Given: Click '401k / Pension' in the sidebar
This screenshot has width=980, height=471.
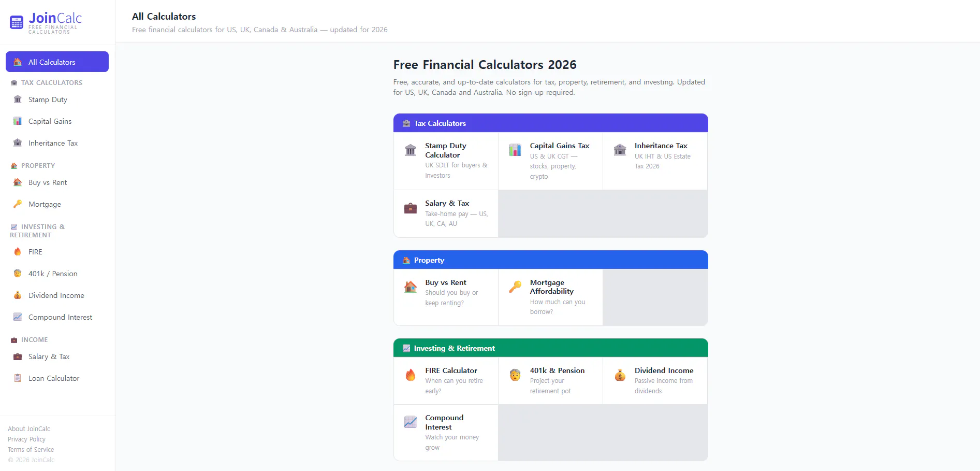Looking at the screenshot, I should pos(53,274).
